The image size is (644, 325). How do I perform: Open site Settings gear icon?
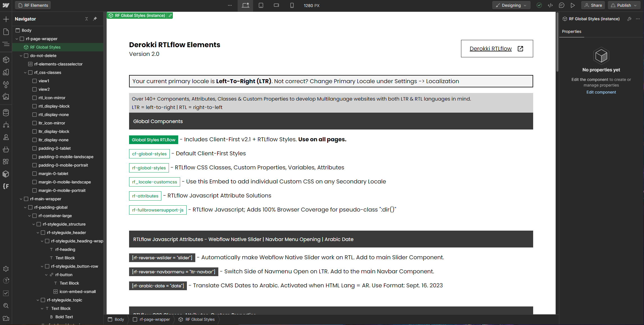pos(6,269)
